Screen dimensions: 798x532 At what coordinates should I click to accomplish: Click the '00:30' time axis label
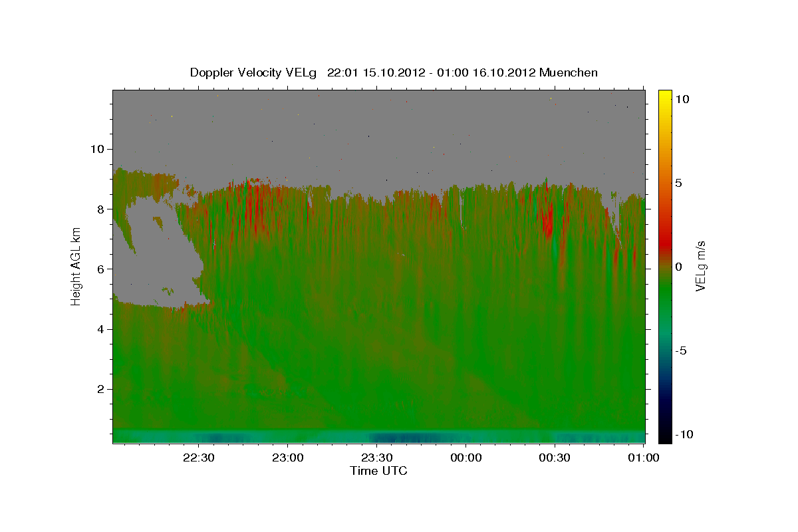[x=555, y=458]
